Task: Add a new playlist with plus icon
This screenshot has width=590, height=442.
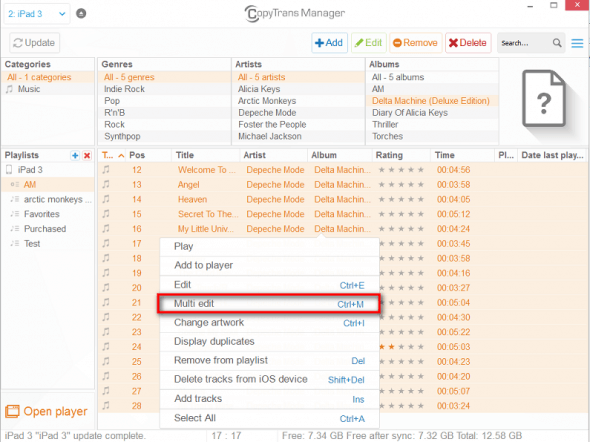Action: 75,155
